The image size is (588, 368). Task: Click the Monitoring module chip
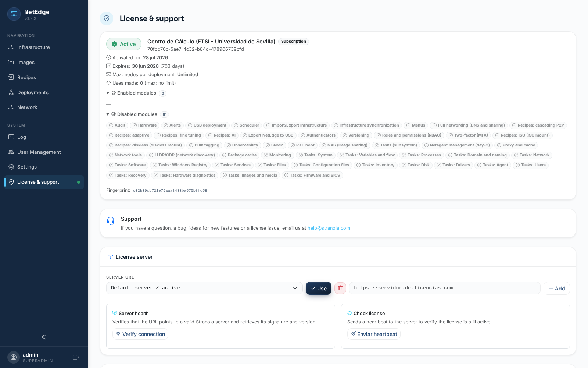(277, 155)
